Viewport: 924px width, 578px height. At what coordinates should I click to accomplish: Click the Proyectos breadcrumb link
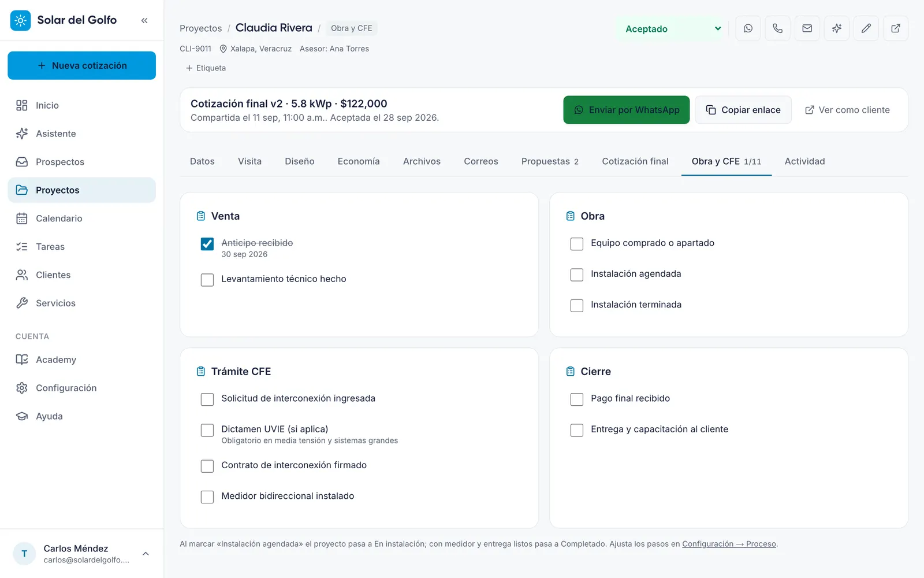coord(200,28)
